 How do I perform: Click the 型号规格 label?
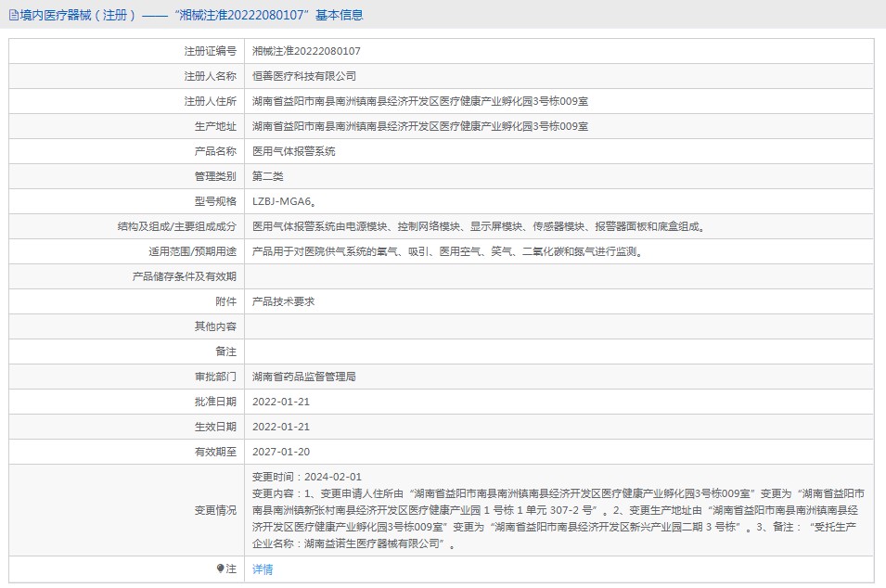pos(215,201)
